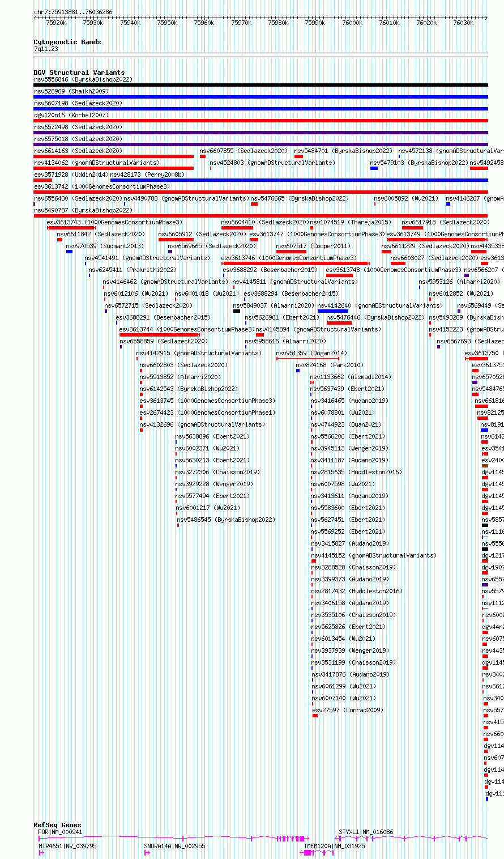Screen dimensions: 504x859
Task: Open nsv607517 (Cooper2011) variant
Action: pyautogui.click(x=313, y=246)
